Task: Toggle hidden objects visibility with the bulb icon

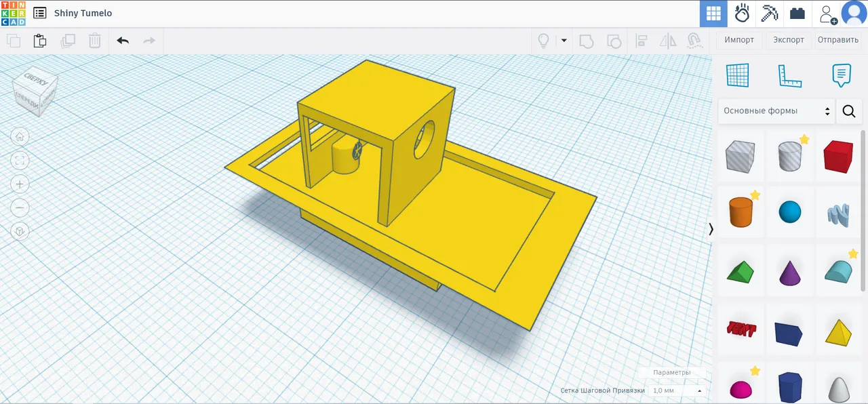Action: click(x=543, y=40)
